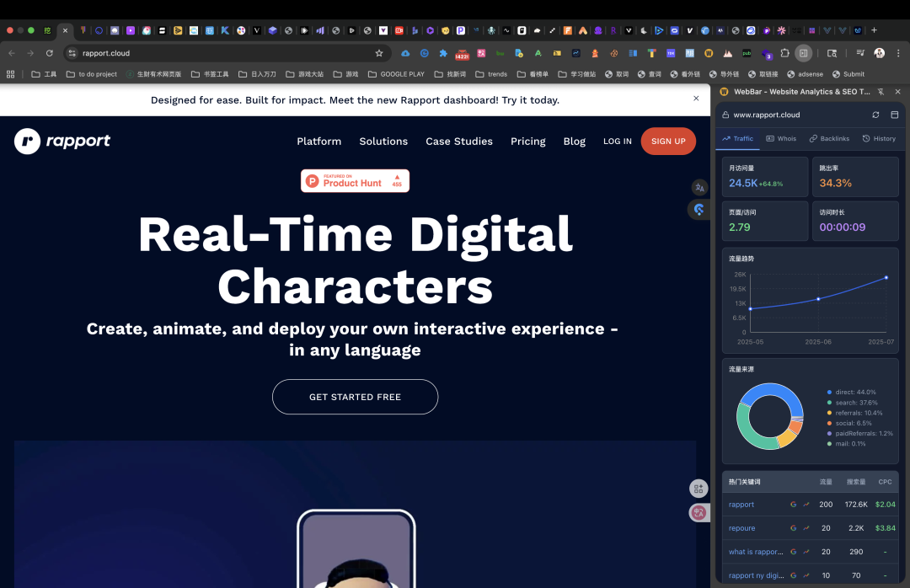Click the trend icon in rapport keyword row
The width and height of the screenshot is (910, 588).
click(x=806, y=505)
